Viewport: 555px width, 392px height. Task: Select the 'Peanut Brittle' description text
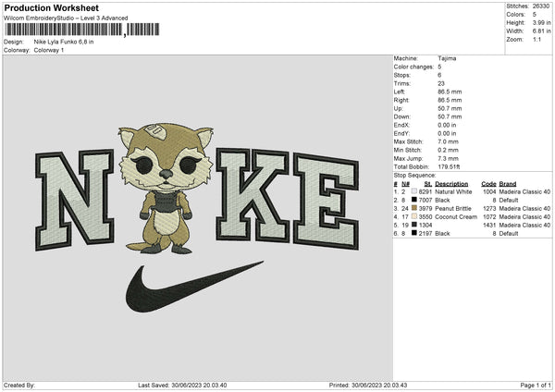pos(453,208)
